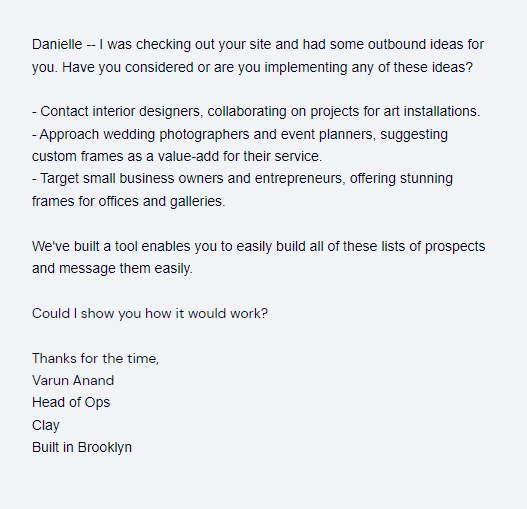Click the Head of Ops title line
This screenshot has width=527, height=509.
71,402
